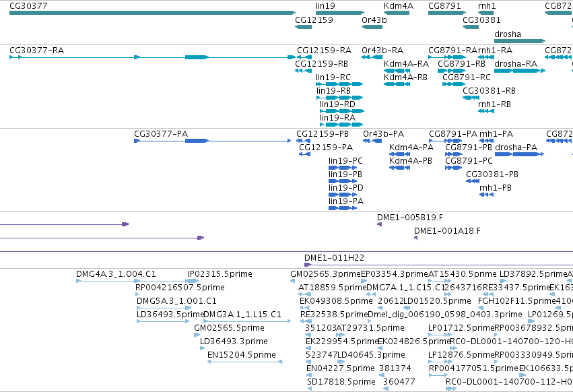Select the LD36493.5prime EST label
Viewport: 573px width, 392px height.
[x=170, y=315]
